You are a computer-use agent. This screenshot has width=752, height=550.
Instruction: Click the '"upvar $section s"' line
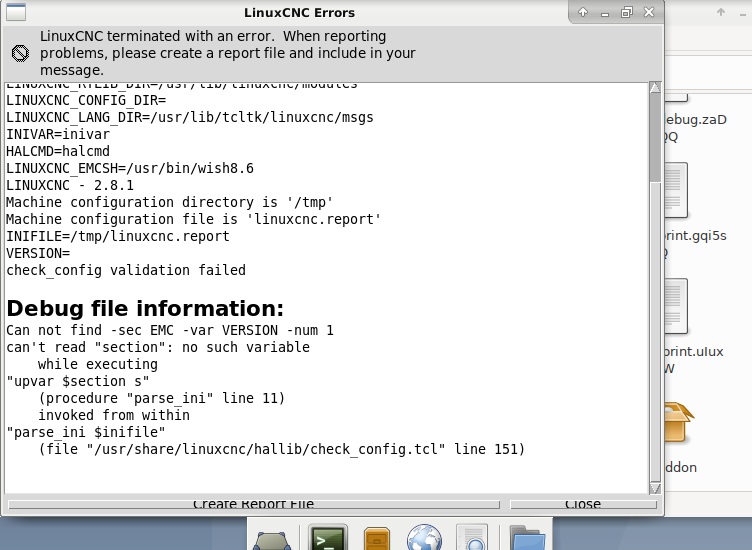[78, 381]
